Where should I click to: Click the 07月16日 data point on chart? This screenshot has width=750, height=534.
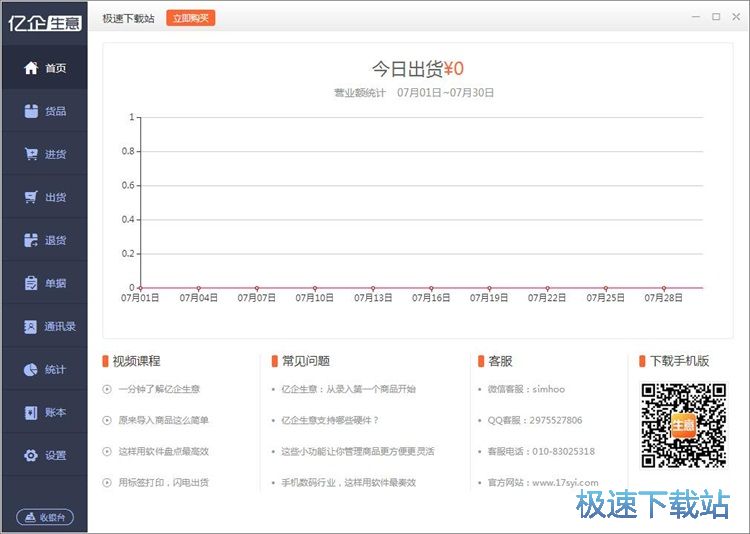(x=431, y=288)
